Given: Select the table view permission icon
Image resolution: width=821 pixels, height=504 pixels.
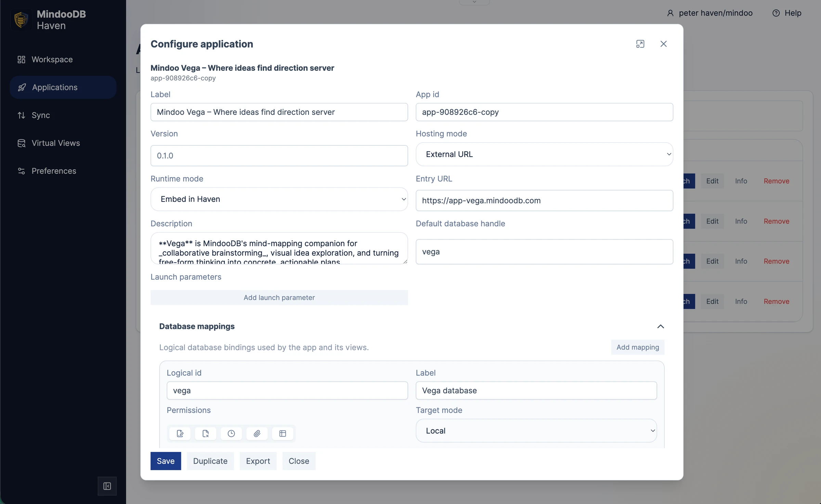Looking at the screenshot, I should pyautogui.click(x=283, y=433).
